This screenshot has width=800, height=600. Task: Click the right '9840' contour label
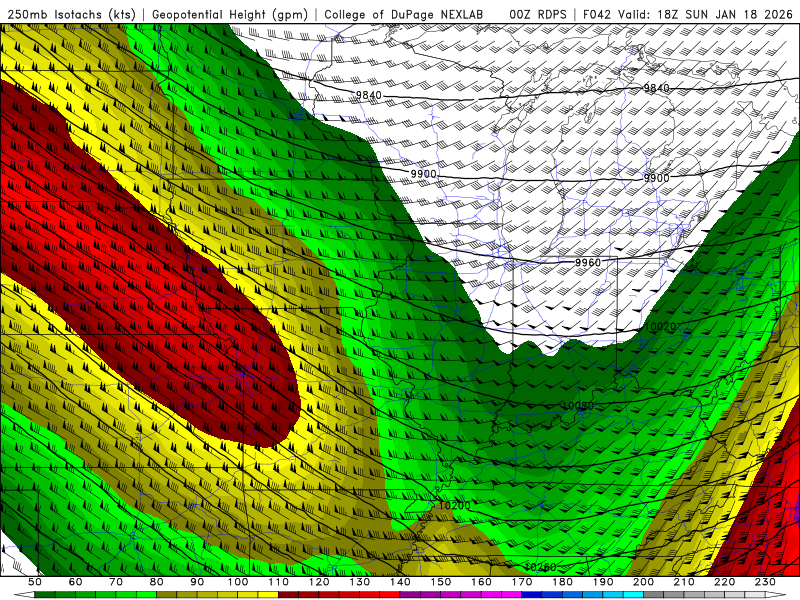(656, 88)
